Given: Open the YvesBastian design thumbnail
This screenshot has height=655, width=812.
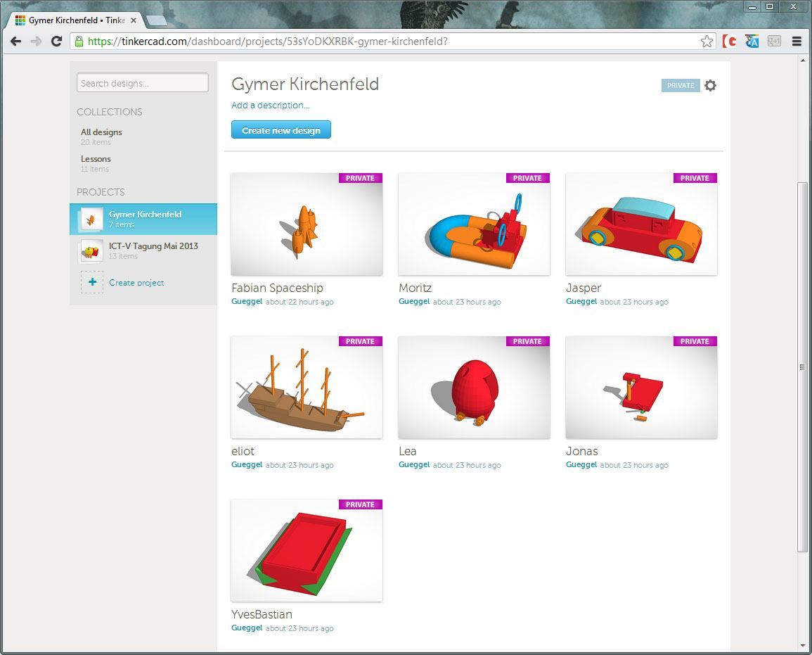Looking at the screenshot, I should pyautogui.click(x=307, y=550).
